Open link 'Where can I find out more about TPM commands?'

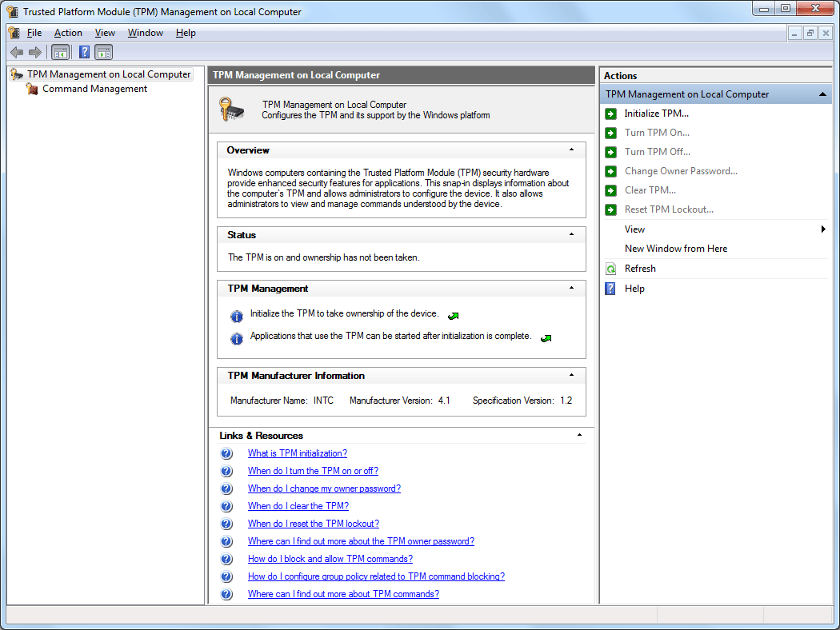[x=343, y=594]
